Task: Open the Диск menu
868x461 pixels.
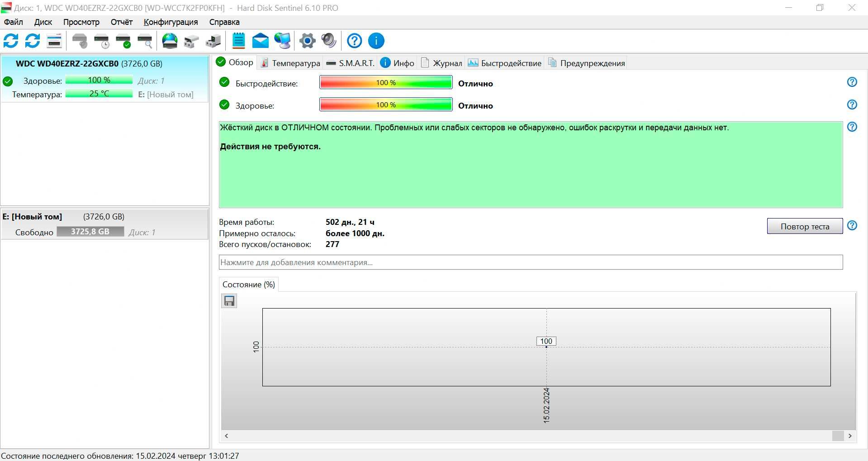Action: click(x=43, y=22)
